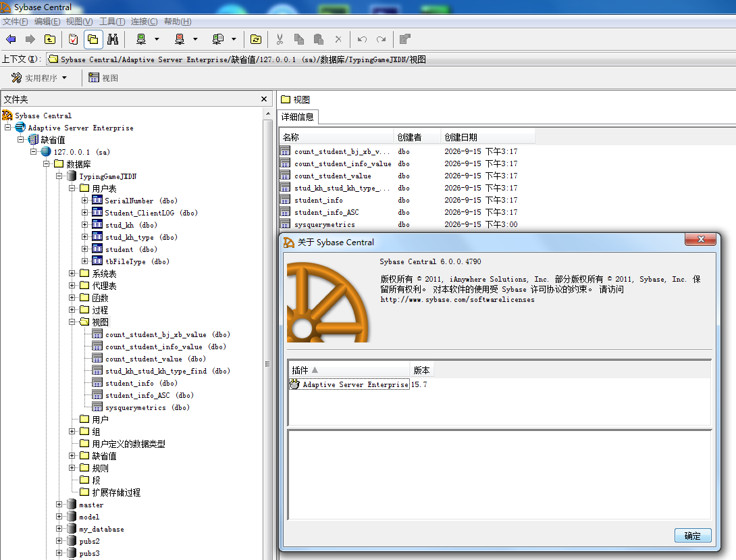Sort list by 创建日期 column header

click(x=488, y=137)
